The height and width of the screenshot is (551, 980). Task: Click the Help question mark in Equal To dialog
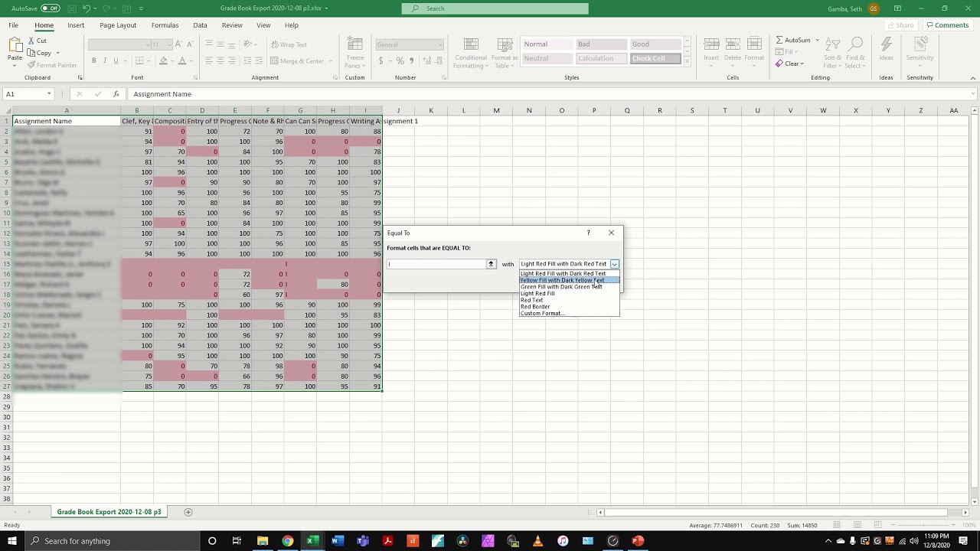[588, 233]
